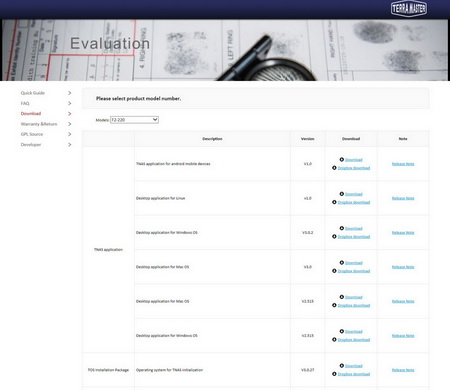450x390 pixels.
Task: Click Download link for Windows OS version ending .0.2
Action: click(354, 229)
